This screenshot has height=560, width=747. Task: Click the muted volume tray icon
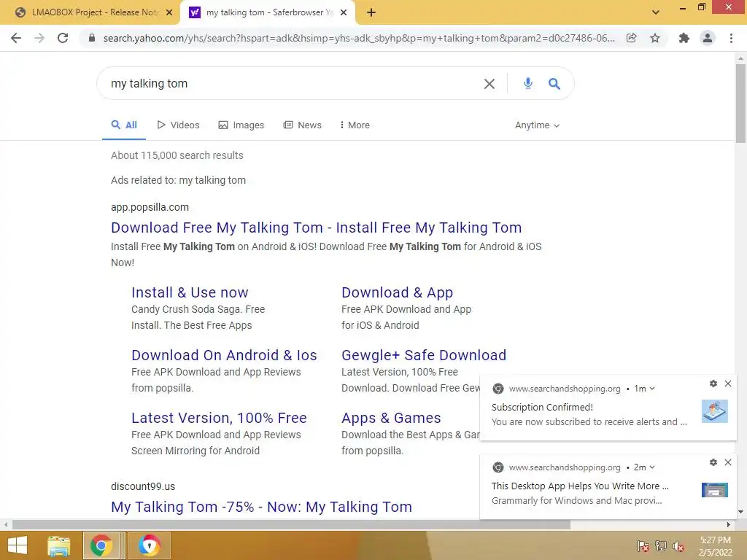click(x=678, y=546)
